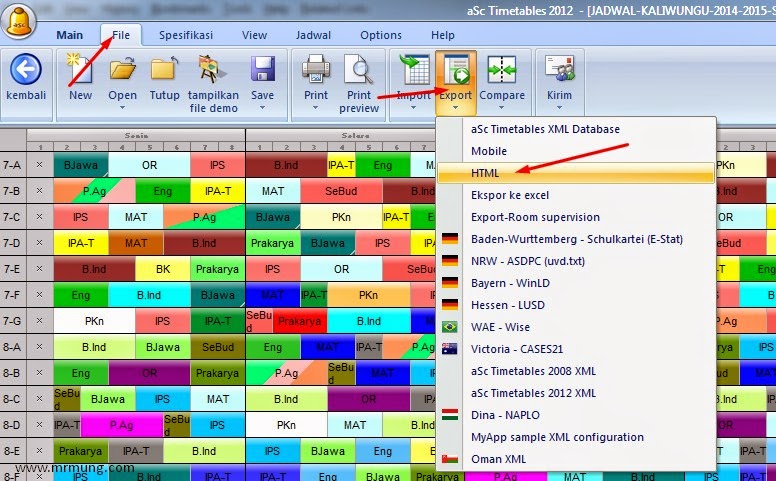
Task: Click tampilkan file demo icon
Action: (213, 69)
